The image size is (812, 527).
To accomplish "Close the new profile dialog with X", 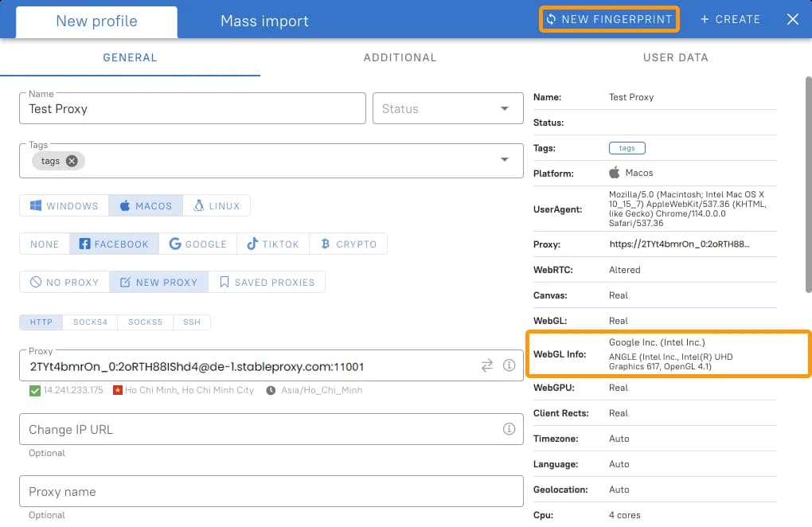I will pyautogui.click(x=792, y=19).
